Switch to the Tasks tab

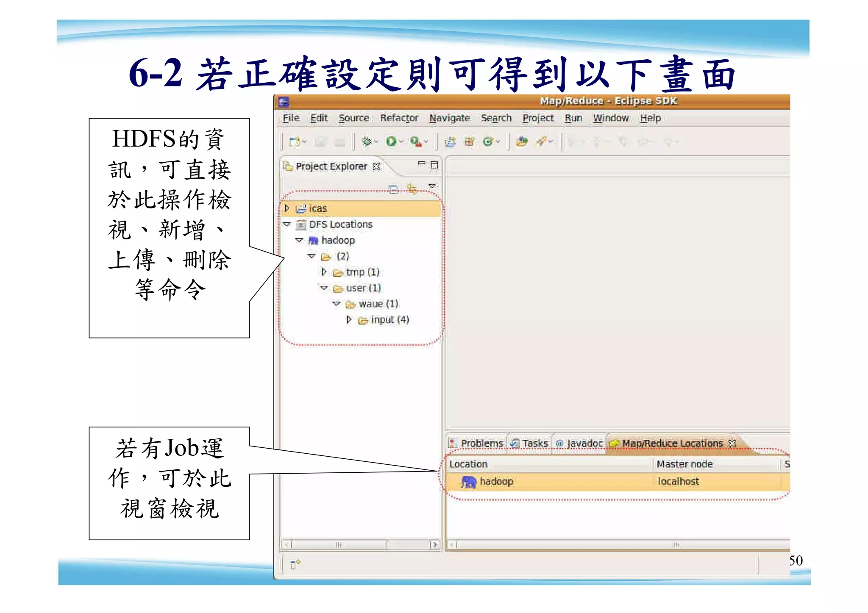click(x=530, y=444)
